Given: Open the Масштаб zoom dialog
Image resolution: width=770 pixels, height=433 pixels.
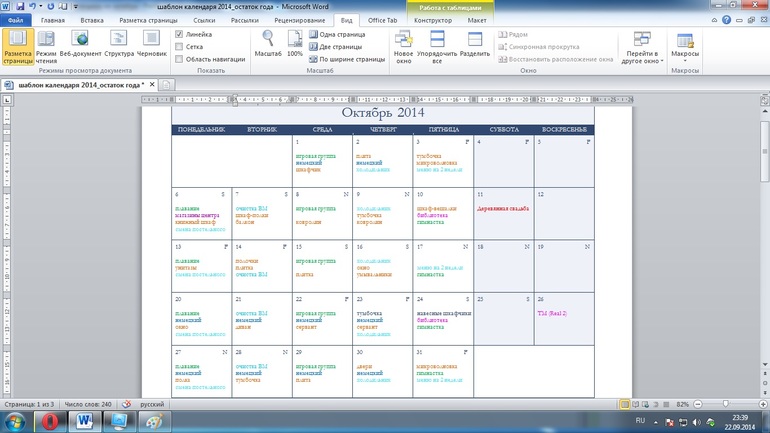Looking at the screenshot, I should point(267,44).
